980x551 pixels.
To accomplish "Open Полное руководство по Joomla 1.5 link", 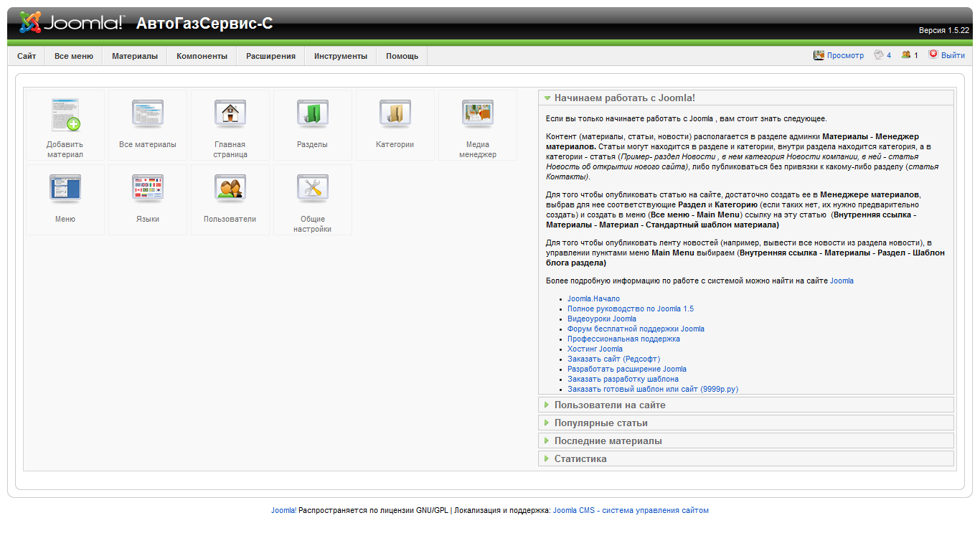I will (x=631, y=309).
